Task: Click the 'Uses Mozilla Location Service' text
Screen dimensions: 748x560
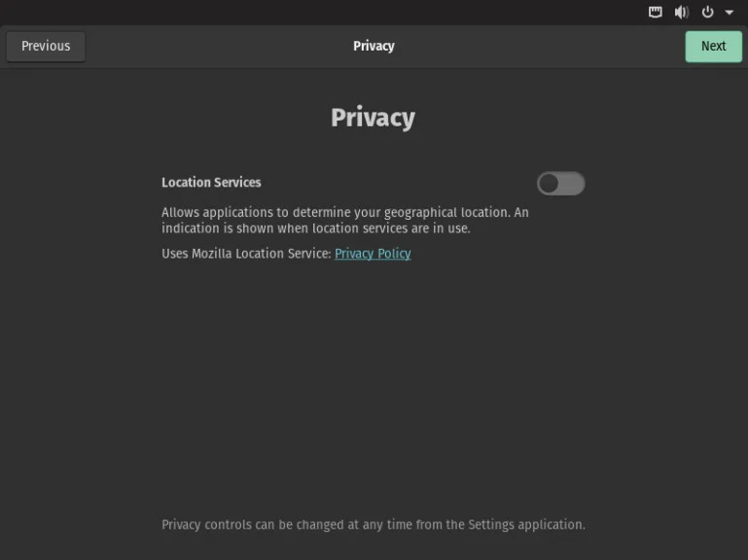Action: point(246,254)
